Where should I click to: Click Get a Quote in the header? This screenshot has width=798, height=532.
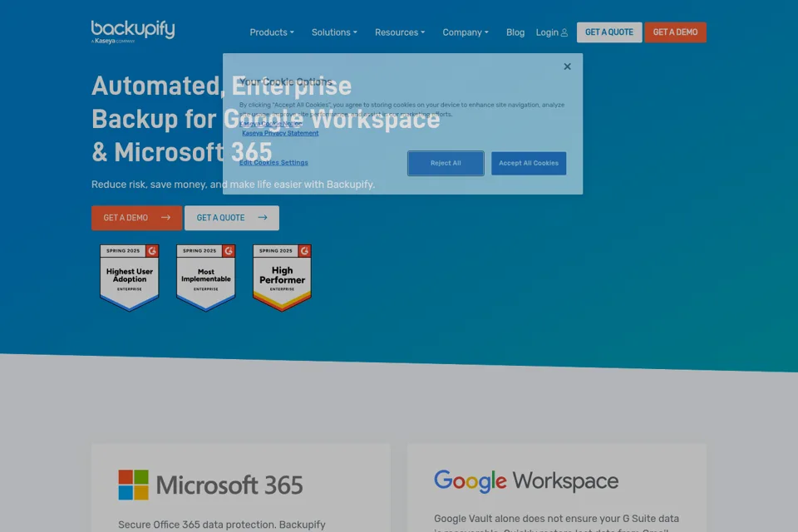click(x=609, y=32)
